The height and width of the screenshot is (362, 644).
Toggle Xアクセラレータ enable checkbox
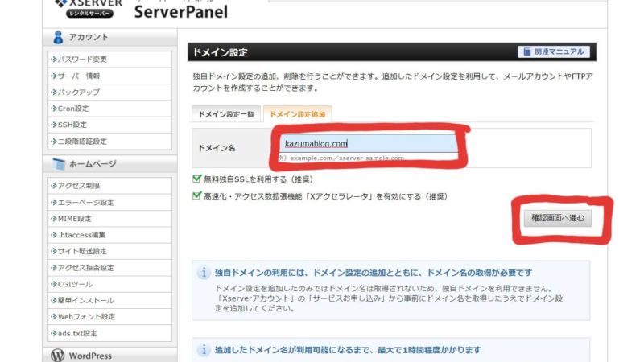point(196,195)
